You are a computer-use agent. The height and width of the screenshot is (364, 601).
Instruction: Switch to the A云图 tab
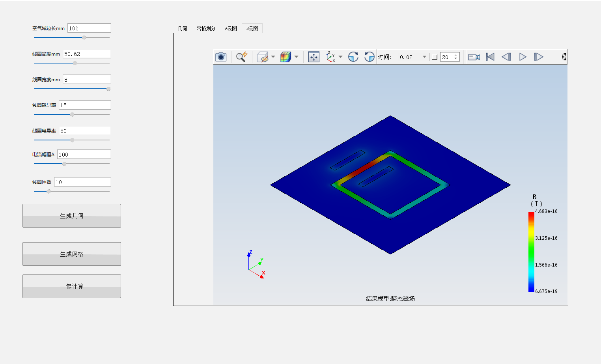(x=231, y=28)
